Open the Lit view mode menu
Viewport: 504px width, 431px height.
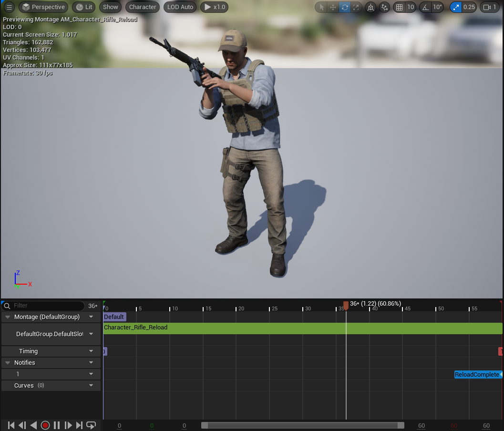[x=84, y=7]
